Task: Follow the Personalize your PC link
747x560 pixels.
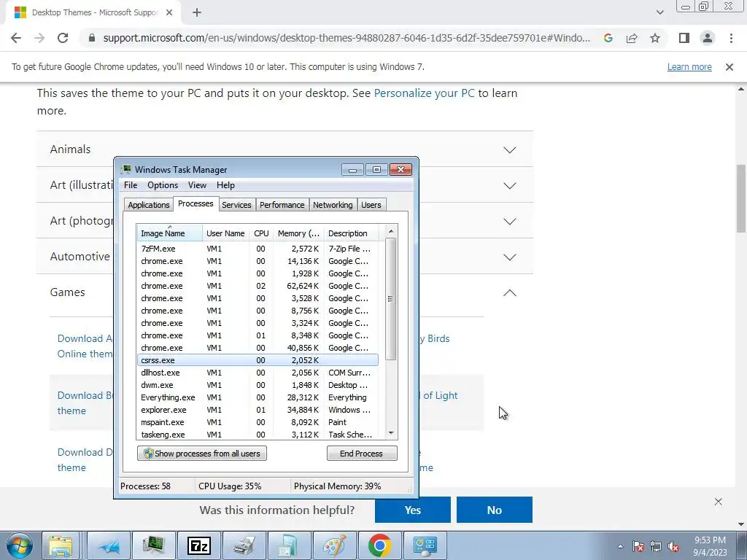Action: [x=424, y=93]
